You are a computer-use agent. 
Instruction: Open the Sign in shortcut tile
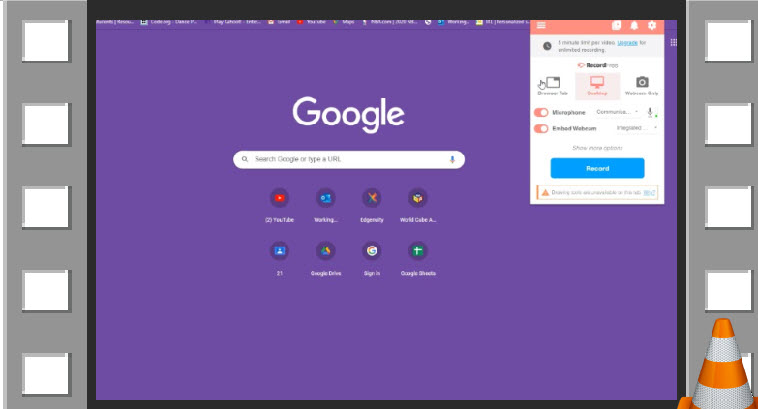click(372, 259)
